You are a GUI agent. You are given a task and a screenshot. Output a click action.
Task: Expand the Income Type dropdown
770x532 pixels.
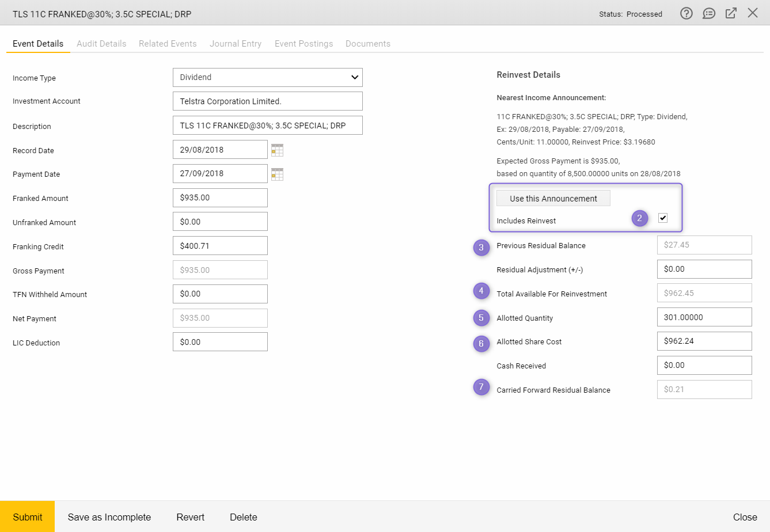coord(268,78)
